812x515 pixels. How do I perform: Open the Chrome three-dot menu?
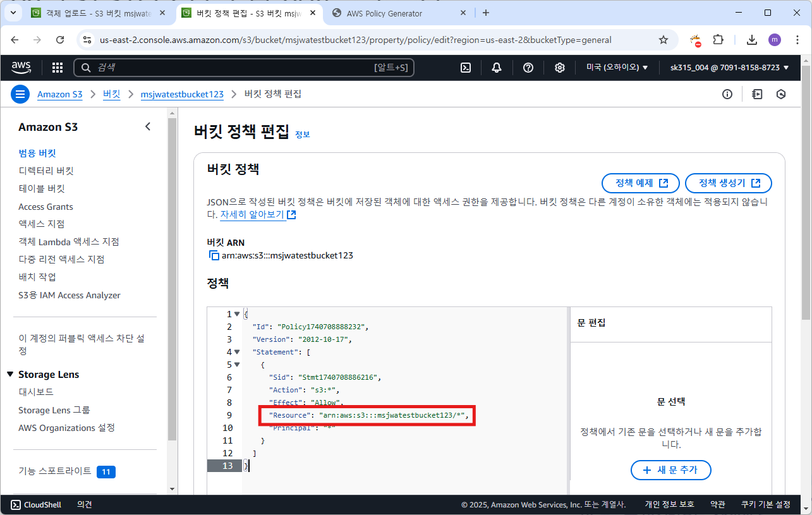[796, 40]
